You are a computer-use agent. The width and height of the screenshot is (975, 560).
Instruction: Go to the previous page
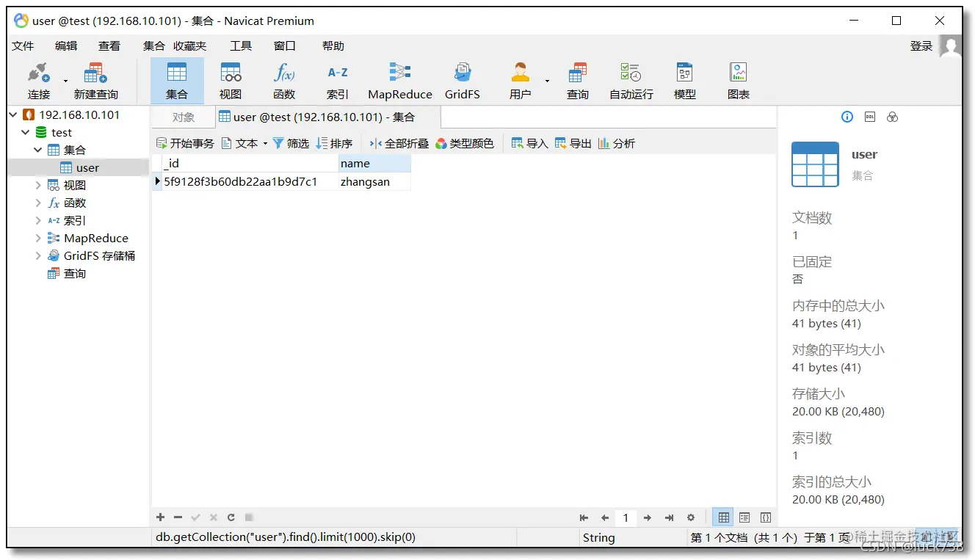pos(605,517)
